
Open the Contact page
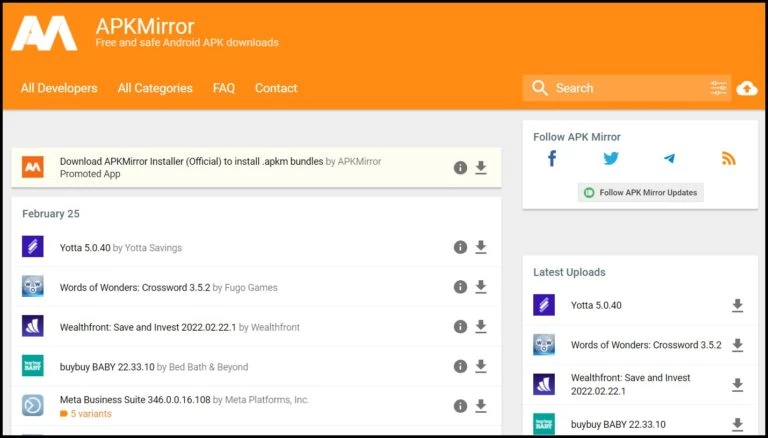pos(276,88)
